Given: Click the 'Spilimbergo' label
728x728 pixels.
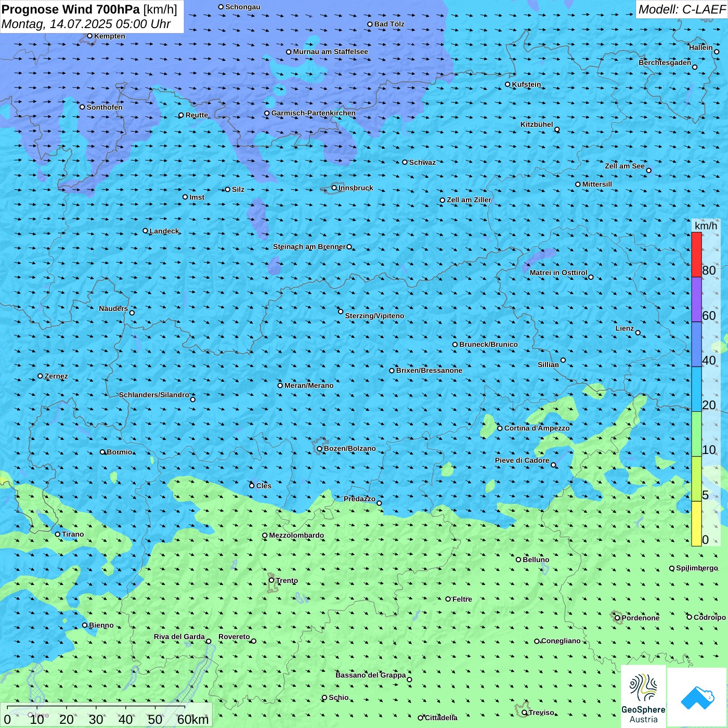Looking at the screenshot, I should pyautogui.click(x=697, y=568).
